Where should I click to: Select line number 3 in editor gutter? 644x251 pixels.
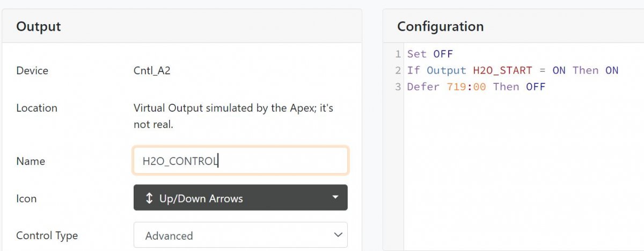tap(398, 87)
